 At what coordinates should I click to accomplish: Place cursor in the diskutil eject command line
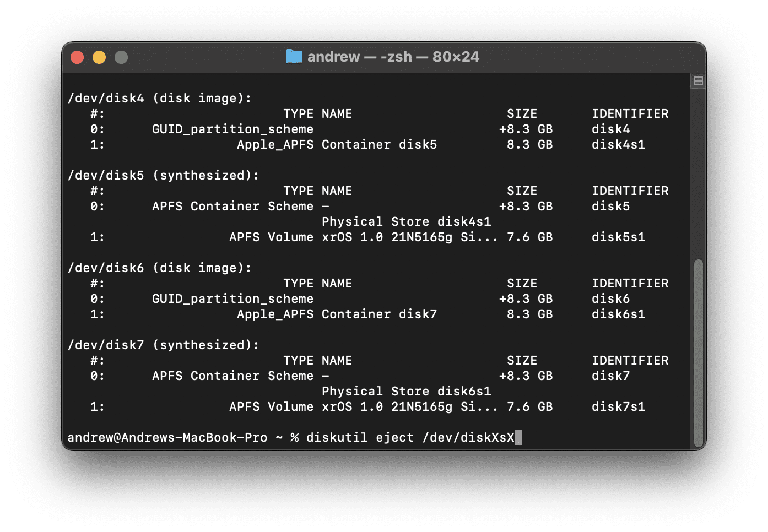tap(412, 437)
